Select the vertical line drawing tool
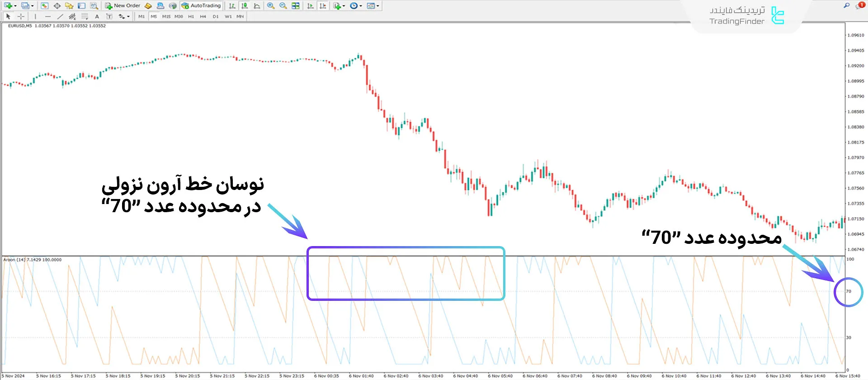This screenshot has height=380, width=868. click(x=35, y=16)
